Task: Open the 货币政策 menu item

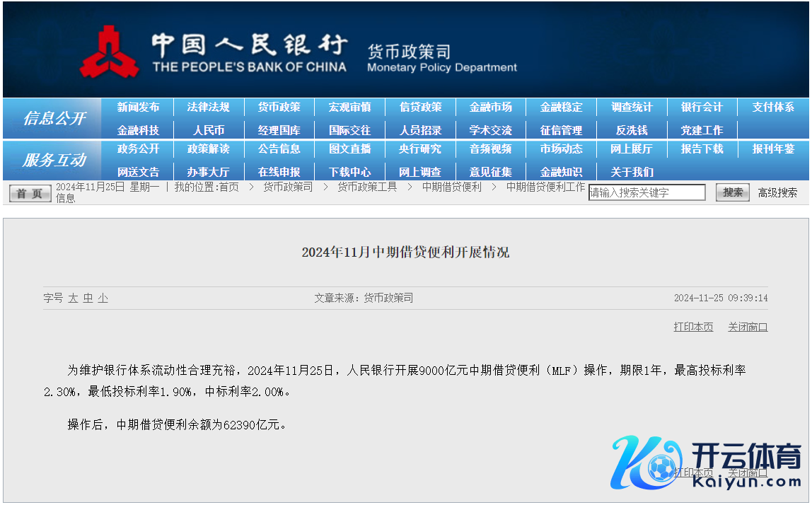Action: click(279, 108)
